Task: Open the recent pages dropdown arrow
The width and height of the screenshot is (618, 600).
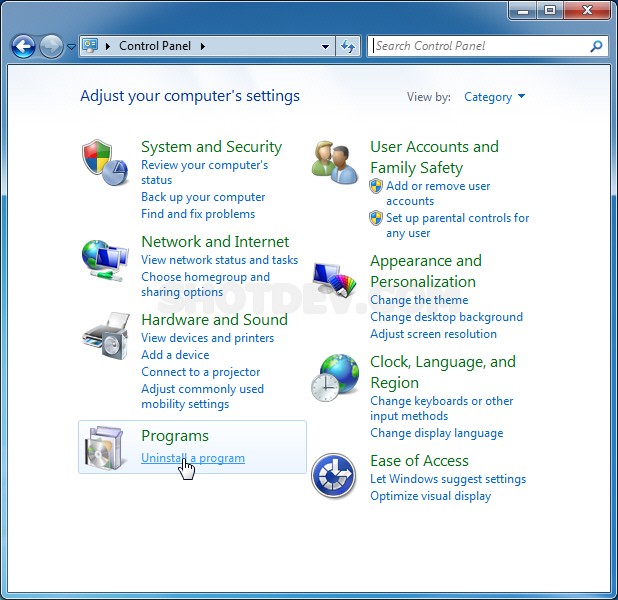Action: pos(71,47)
